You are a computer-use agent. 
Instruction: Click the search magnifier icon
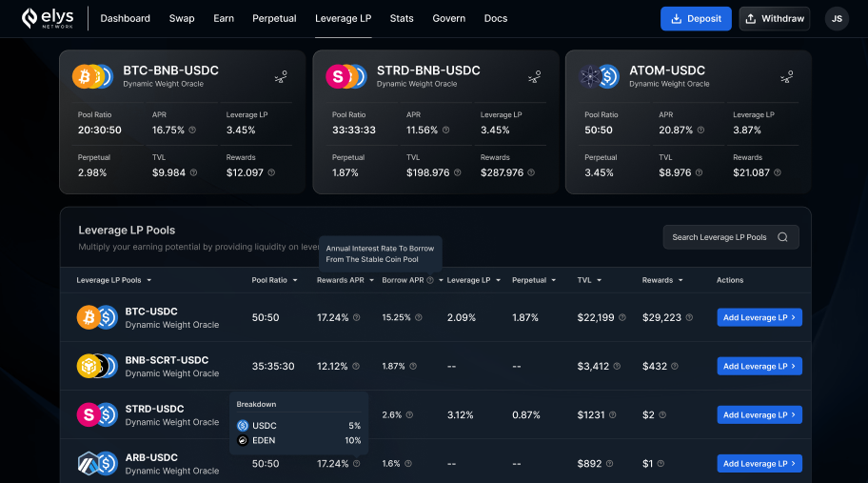click(x=782, y=237)
